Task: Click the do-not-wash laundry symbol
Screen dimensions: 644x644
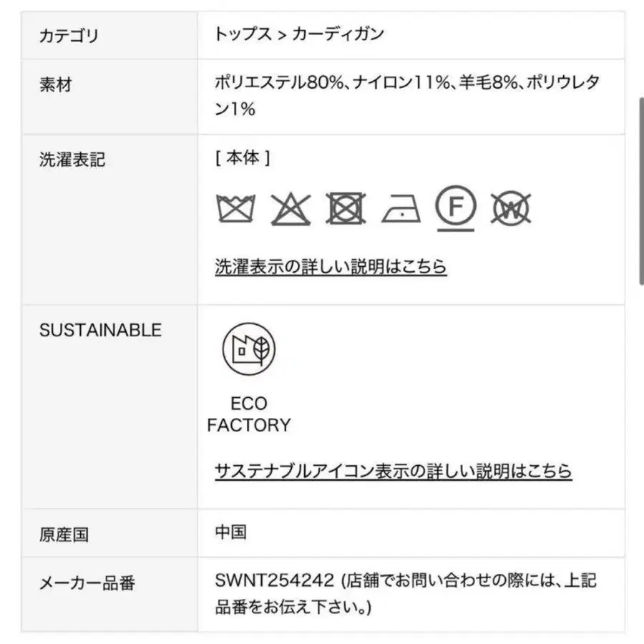Action: pyautogui.click(x=235, y=209)
